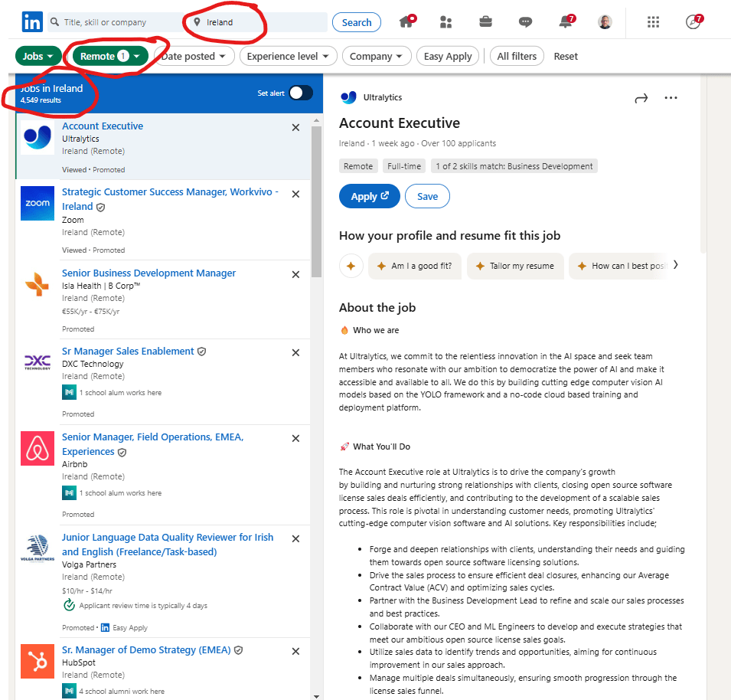Dismiss Senior Business Development Manager job
Screen dimensions: 731x700
(x=295, y=274)
